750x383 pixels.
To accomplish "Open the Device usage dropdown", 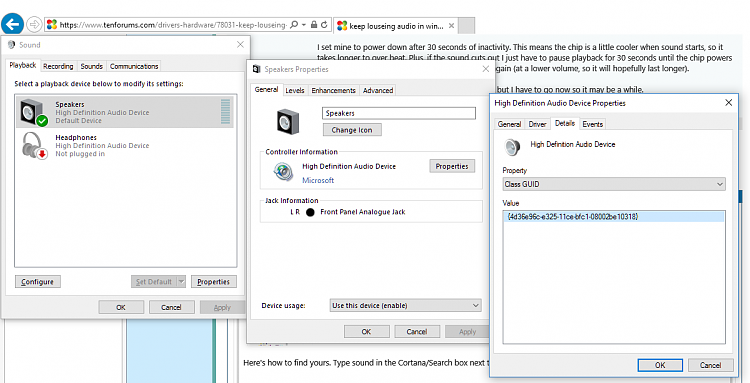I will click(406, 306).
